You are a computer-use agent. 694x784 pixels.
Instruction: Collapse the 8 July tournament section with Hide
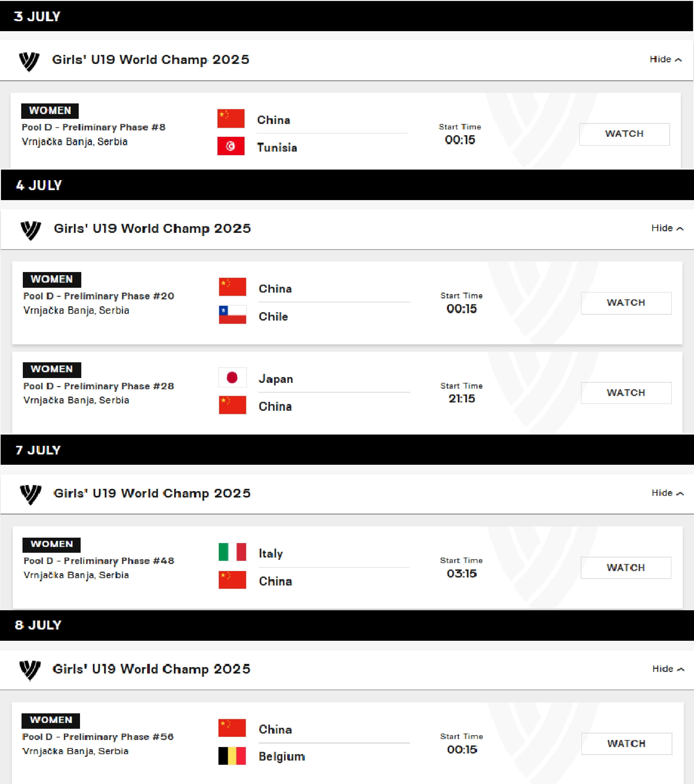668,669
